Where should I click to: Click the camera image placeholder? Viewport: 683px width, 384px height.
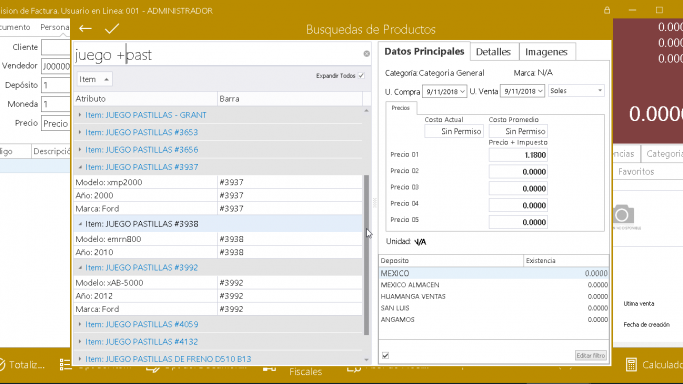pyautogui.click(x=623, y=215)
